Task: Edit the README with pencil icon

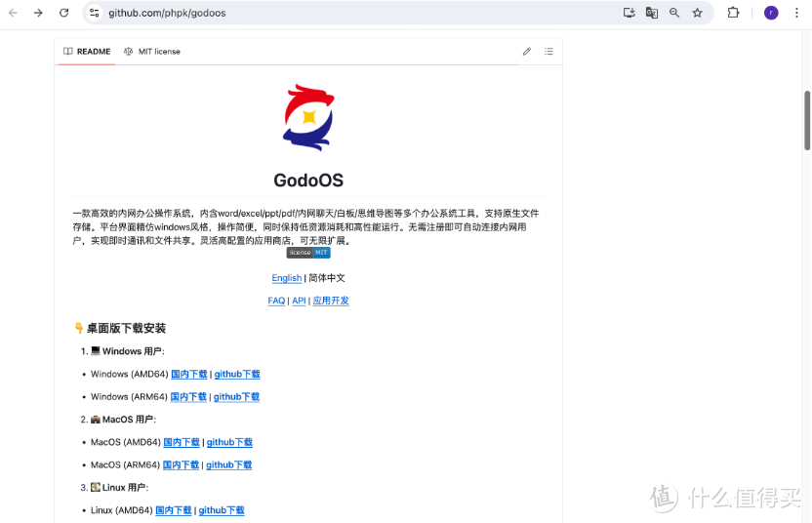Action: click(x=527, y=52)
